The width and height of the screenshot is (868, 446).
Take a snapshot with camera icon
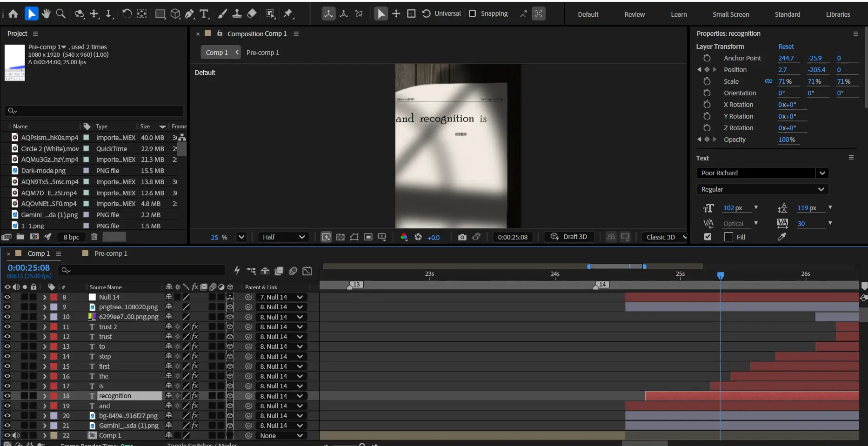[x=461, y=237]
